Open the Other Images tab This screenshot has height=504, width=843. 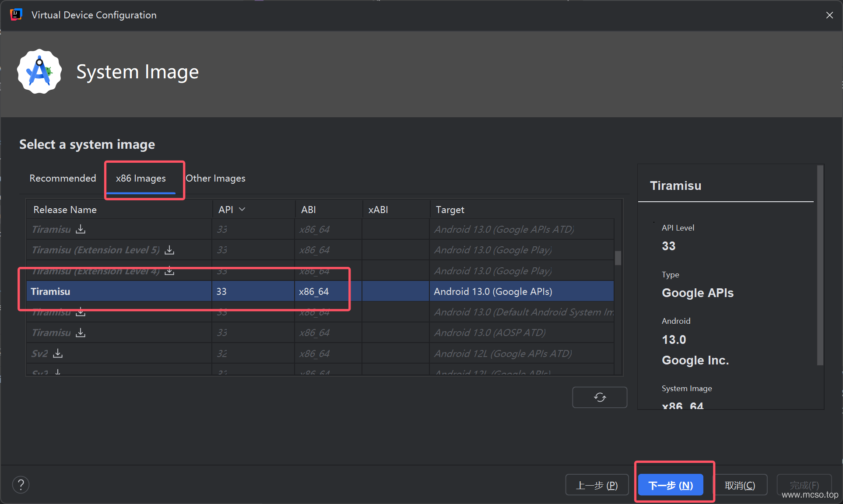[x=215, y=178]
